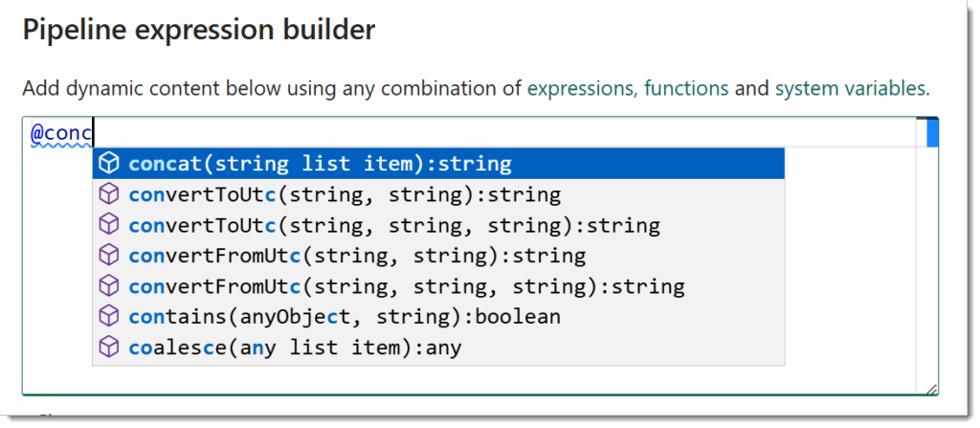Choose convertToUtc(string, string):string suggestion
Image resolution: width=980 pixels, height=428 pixels.
point(438,194)
